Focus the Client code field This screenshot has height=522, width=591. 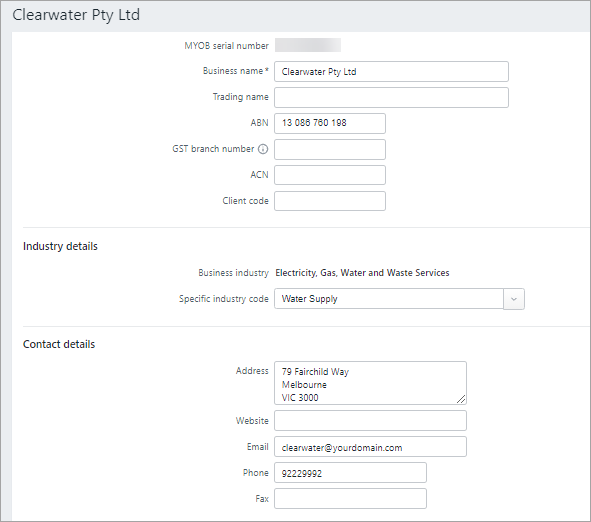[330, 201]
